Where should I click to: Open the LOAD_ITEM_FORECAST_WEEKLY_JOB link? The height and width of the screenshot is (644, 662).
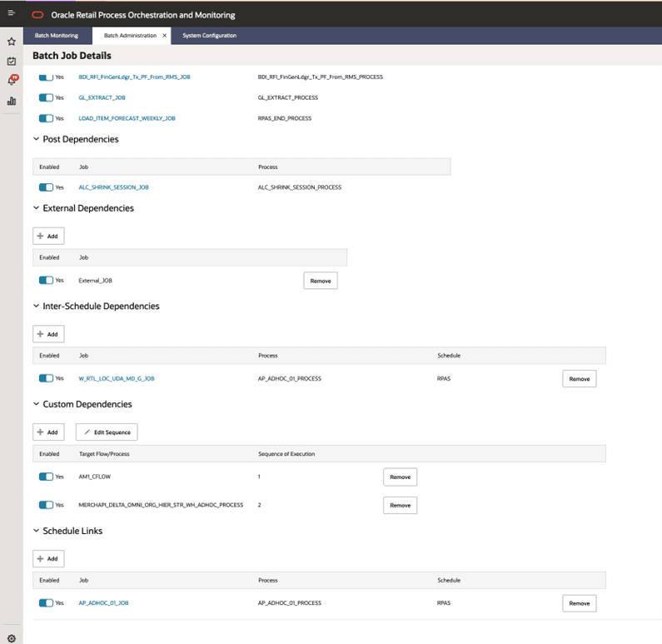coord(127,118)
